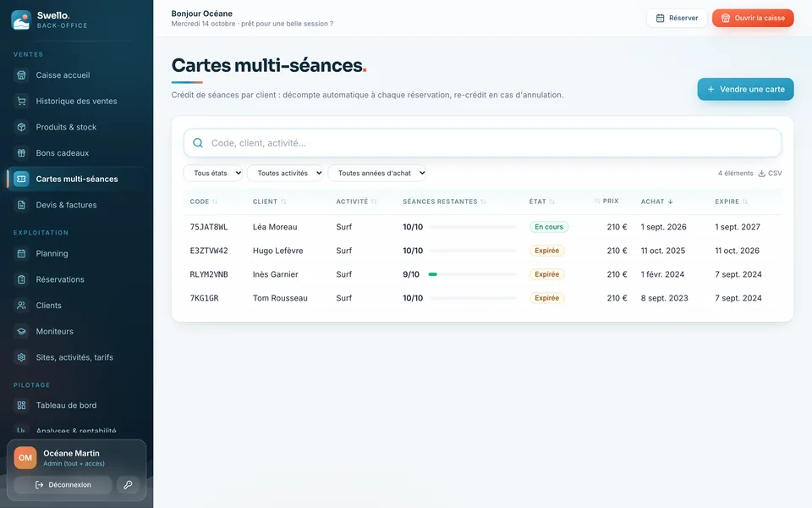Click the Tableau de bord grid icon
The height and width of the screenshot is (508, 812).
(x=21, y=406)
